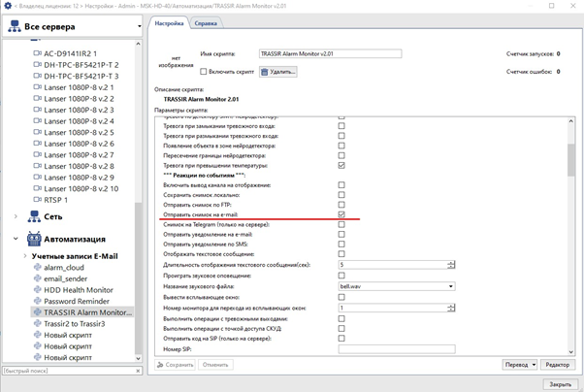The image size is (584, 392).
Task: Click the camera icon beside Lanser 1080P-8 v.2 10
Action: (x=37, y=188)
